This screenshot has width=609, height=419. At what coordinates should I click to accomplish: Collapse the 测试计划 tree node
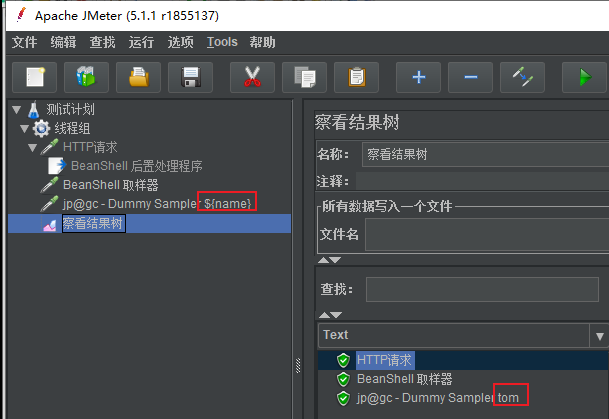(x=16, y=110)
